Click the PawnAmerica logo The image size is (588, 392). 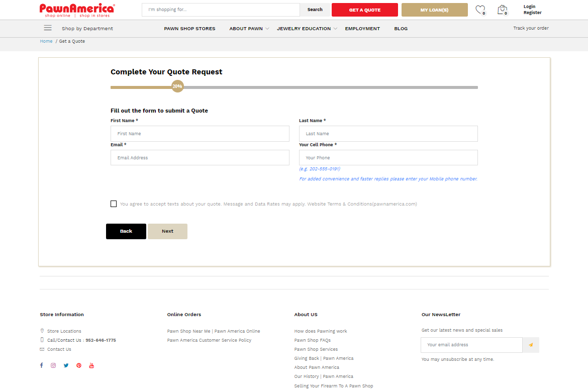point(77,10)
